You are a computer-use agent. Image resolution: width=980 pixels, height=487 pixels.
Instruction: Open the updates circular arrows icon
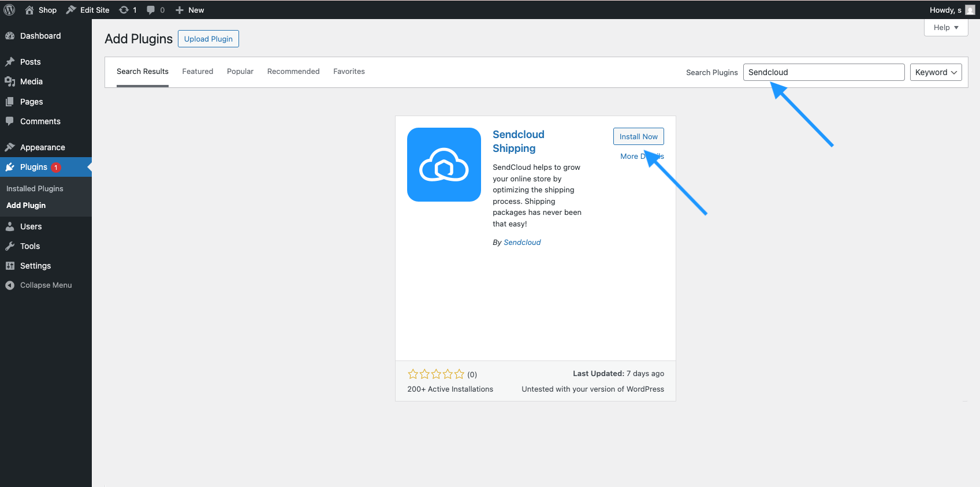tap(124, 10)
